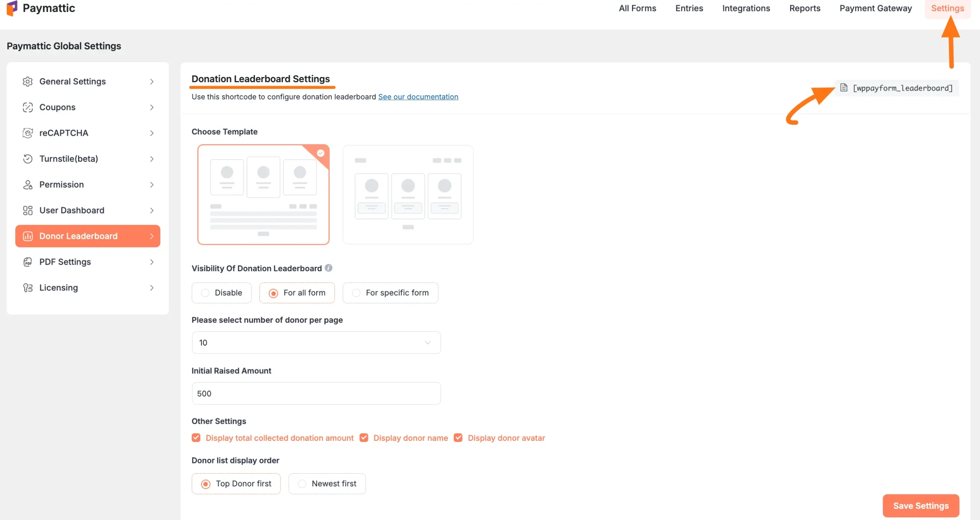Click the Paymattic logo icon
The width and height of the screenshot is (980, 520).
pos(12,8)
